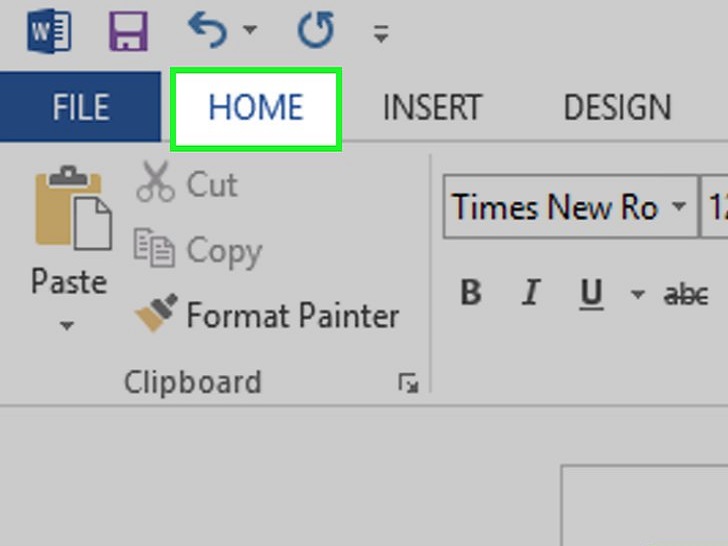The height and width of the screenshot is (546, 728).
Task: Expand underline style dropdown arrow
Action: point(637,295)
